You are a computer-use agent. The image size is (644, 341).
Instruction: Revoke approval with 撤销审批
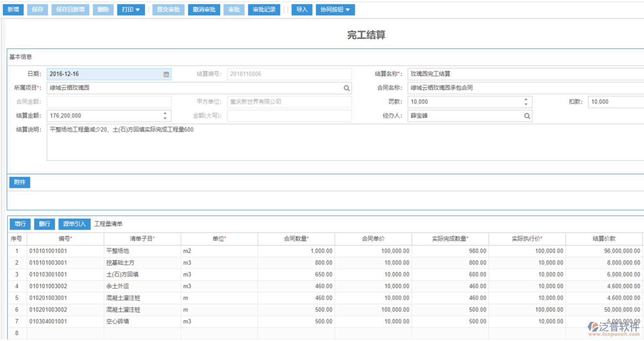pyautogui.click(x=204, y=10)
